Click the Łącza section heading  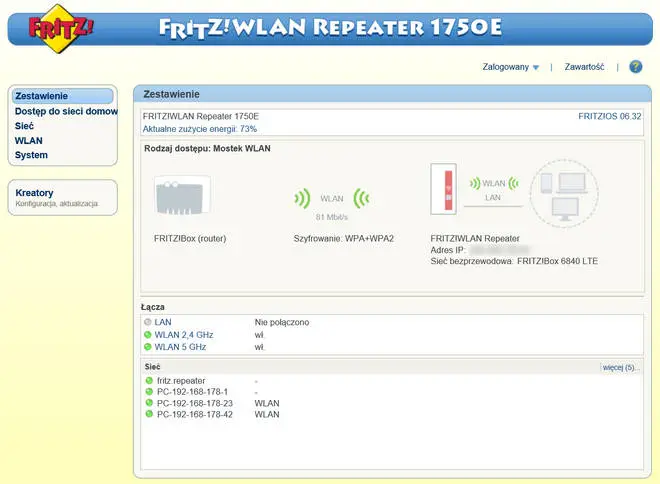(152, 307)
